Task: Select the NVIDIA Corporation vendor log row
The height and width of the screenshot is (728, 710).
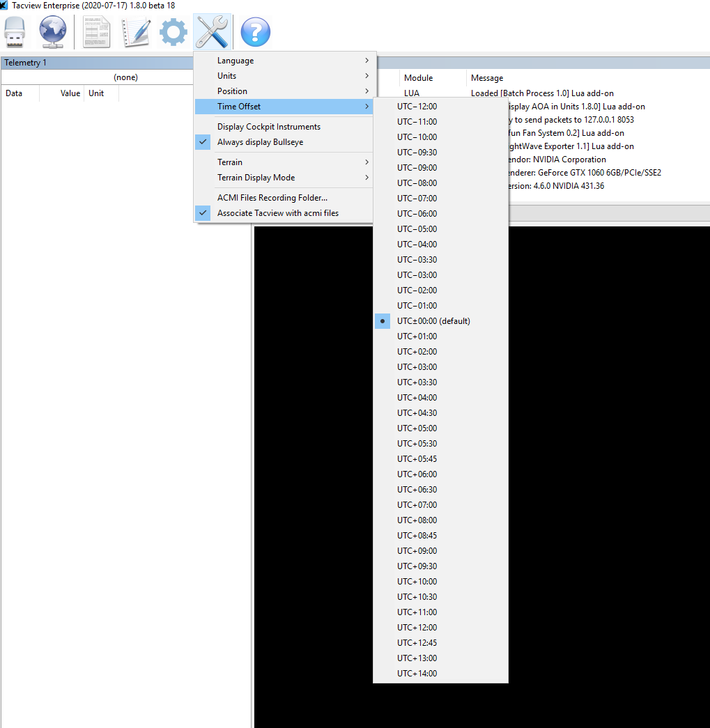Action: click(556, 160)
